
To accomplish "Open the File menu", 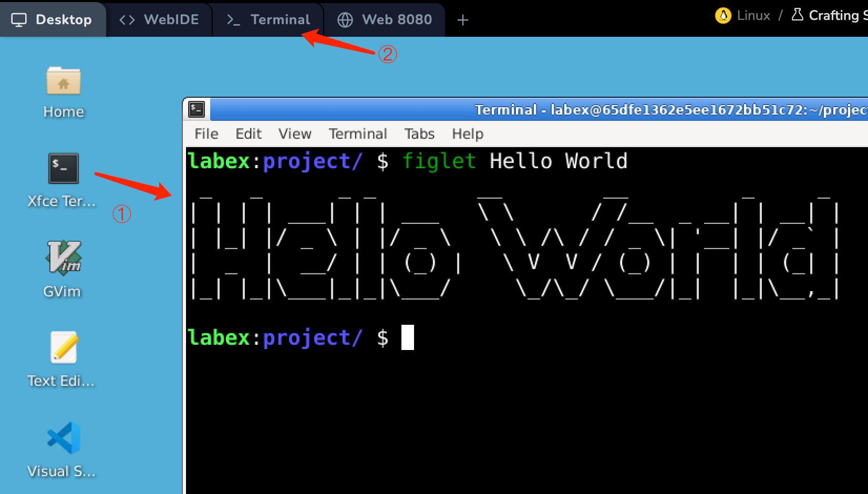I will coord(205,133).
